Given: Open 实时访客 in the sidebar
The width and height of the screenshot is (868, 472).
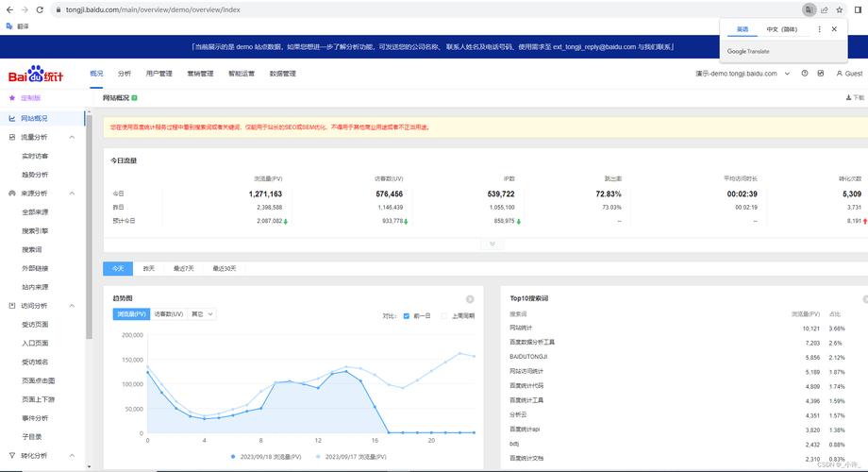Looking at the screenshot, I should click(35, 156).
